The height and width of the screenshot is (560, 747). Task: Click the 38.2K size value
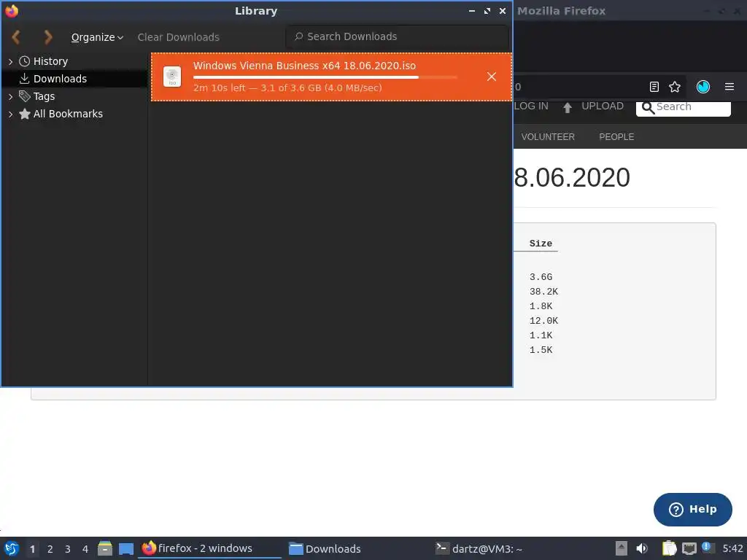click(x=543, y=292)
